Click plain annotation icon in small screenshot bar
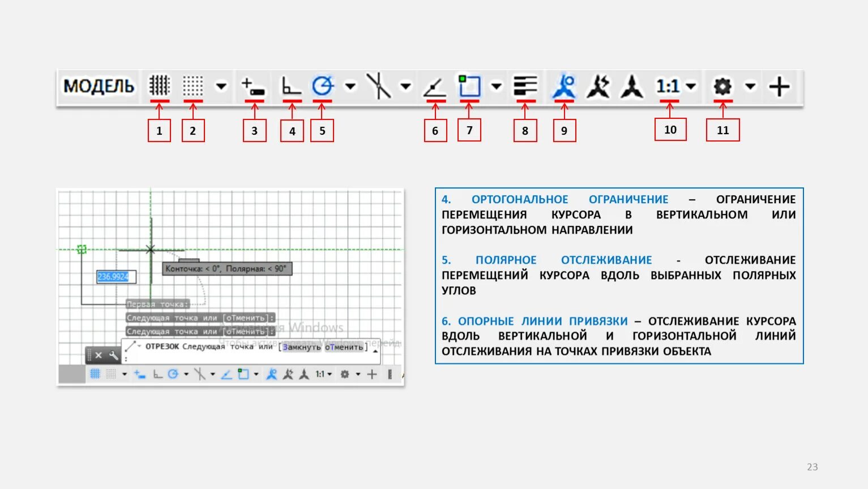This screenshot has height=489, width=868. point(305,374)
